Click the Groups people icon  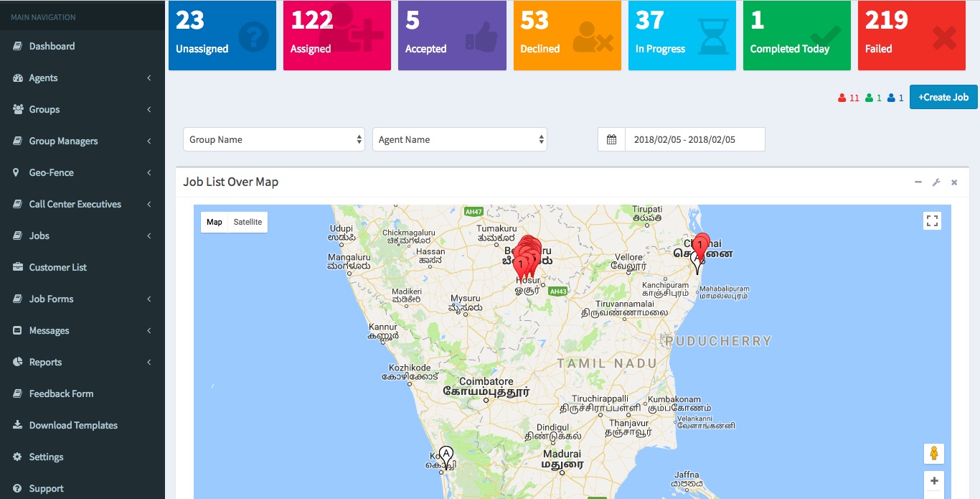[18, 109]
